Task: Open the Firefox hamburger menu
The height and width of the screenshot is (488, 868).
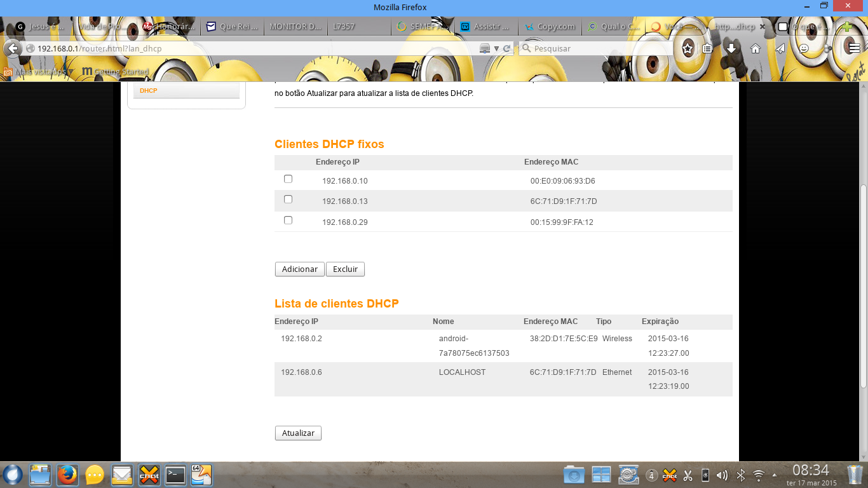Action: (x=855, y=48)
